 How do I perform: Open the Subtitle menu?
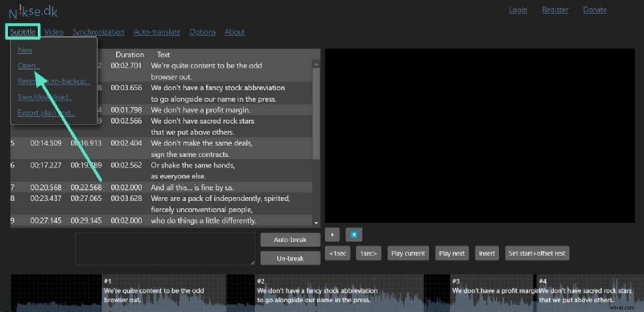click(23, 31)
